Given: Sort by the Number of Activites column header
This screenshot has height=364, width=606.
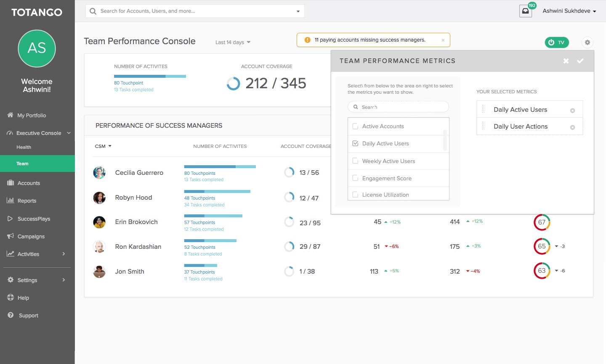Looking at the screenshot, I should [220, 146].
